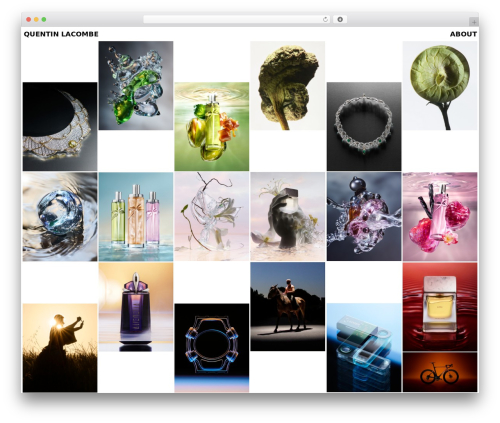Click the yellow minimize window button
Image resolution: width=500 pixels, height=423 pixels.
click(36, 19)
